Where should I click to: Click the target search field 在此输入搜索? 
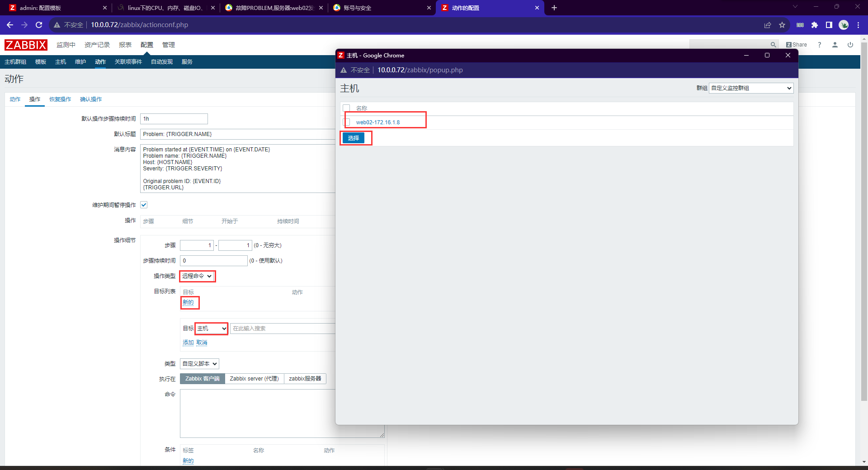[283, 329]
